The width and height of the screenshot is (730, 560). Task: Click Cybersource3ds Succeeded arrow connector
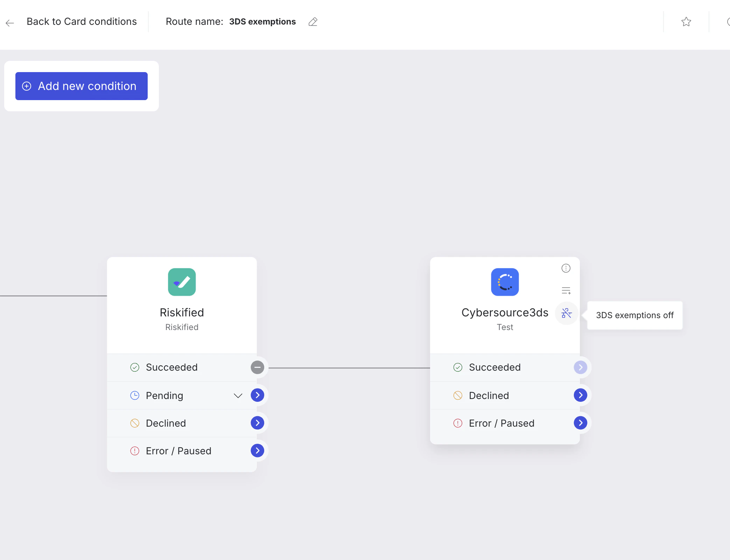point(580,367)
